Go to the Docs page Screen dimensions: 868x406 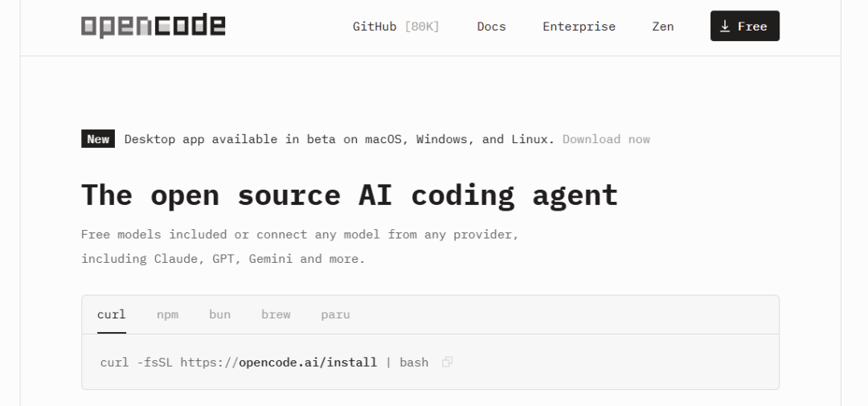coord(492,27)
